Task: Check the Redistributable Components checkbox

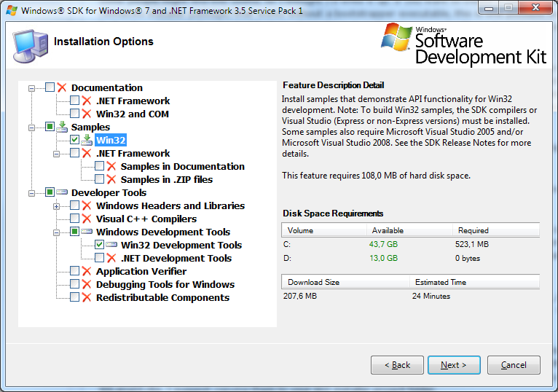Action: [x=75, y=297]
